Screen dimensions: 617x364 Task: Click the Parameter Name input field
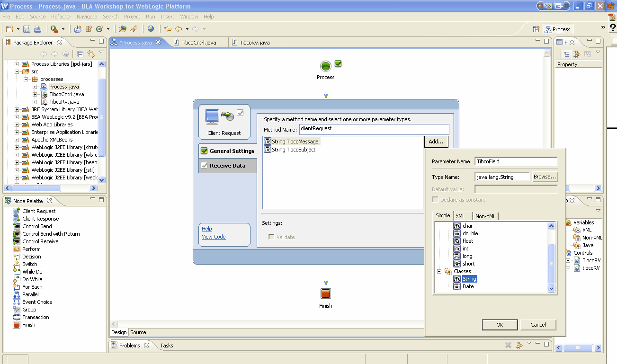(x=516, y=161)
